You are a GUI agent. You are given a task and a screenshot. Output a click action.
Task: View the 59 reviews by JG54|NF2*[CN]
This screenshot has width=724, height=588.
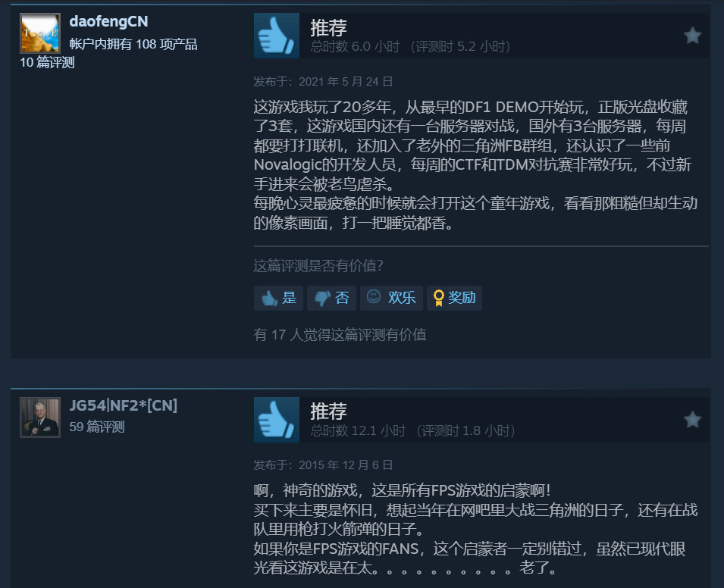(x=97, y=427)
